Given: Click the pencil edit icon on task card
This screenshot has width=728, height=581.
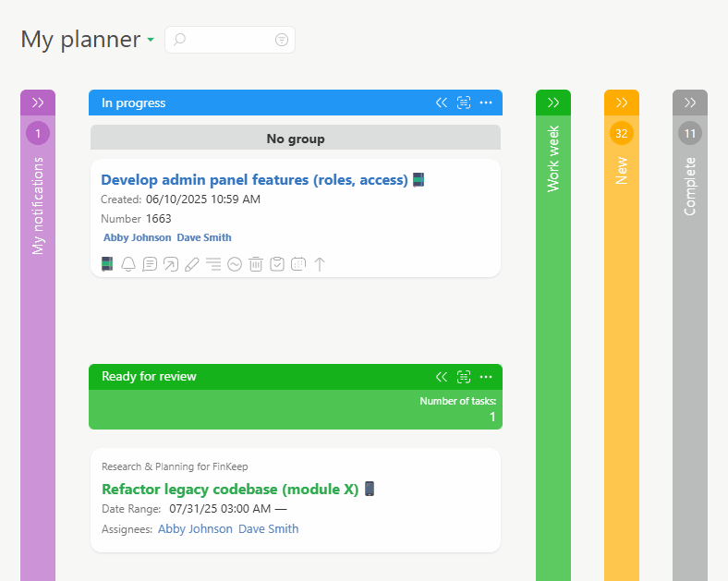Looking at the screenshot, I should 192,264.
